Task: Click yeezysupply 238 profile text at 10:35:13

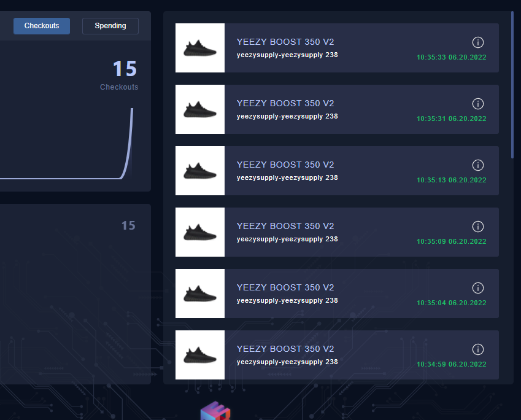Action: click(287, 178)
